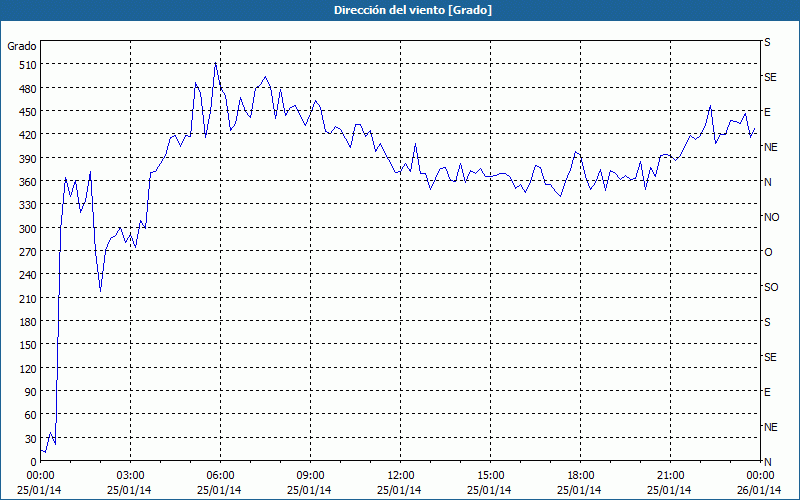Click the S label topping the right axis

(767, 42)
